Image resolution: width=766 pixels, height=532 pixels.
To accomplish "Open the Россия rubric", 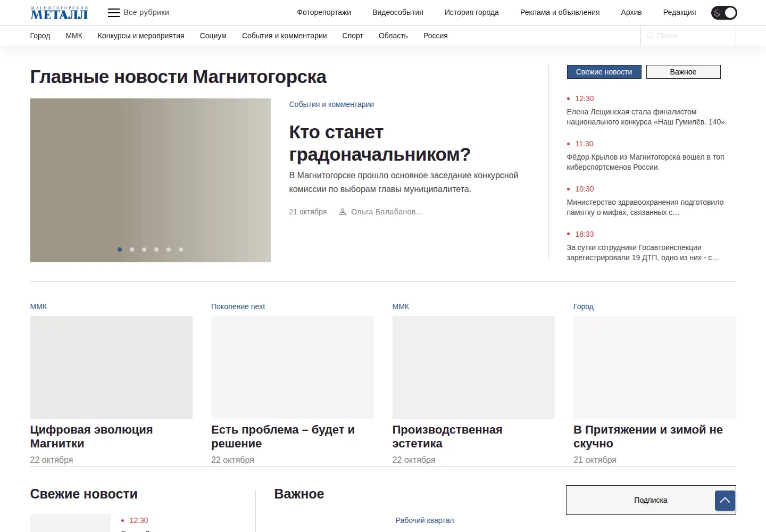I will (436, 36).
